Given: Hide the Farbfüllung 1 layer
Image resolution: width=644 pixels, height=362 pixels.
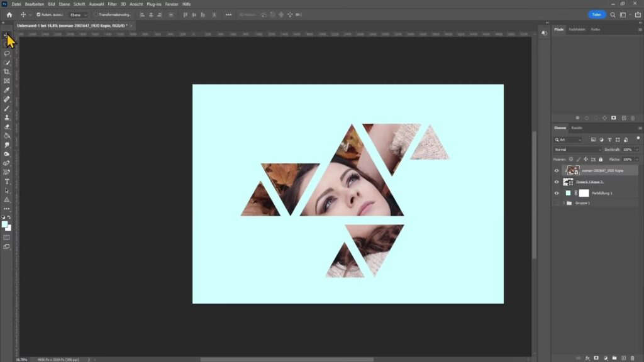Looking at the screenshot, I should point(557,193).
